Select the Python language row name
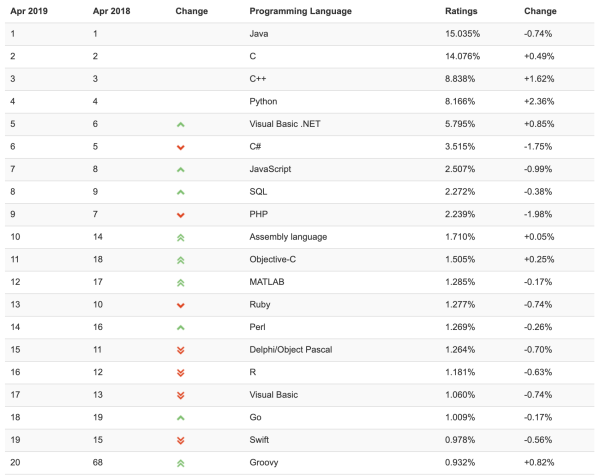 point(265,101)
